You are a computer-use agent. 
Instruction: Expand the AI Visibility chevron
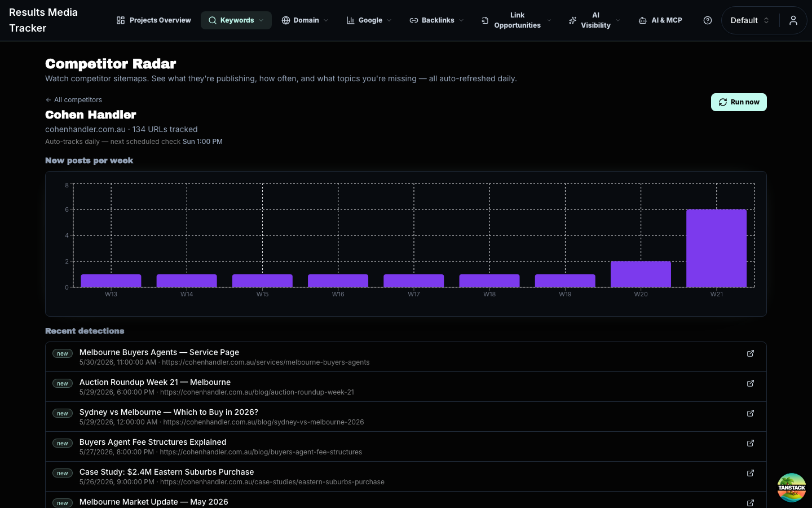coord(618,20)
